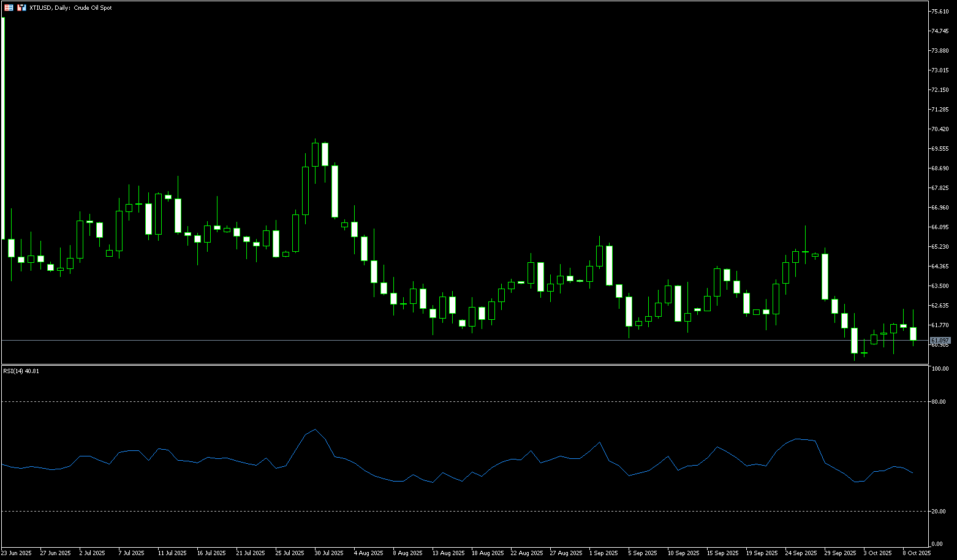The width and height of the screenshot is (957, 560).
Task: Click the 70.420 price scale label
Action: (940, 129)
